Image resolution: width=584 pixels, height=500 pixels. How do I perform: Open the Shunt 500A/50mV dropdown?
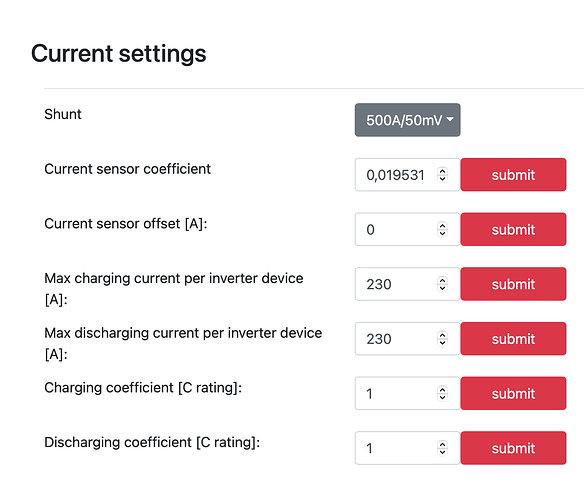(x=407, y=120)
